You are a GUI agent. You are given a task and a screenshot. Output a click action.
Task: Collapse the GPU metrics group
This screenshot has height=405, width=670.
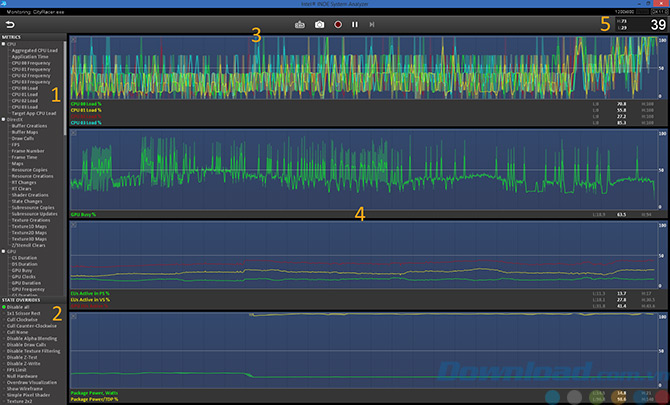click(x=4, y=251)
